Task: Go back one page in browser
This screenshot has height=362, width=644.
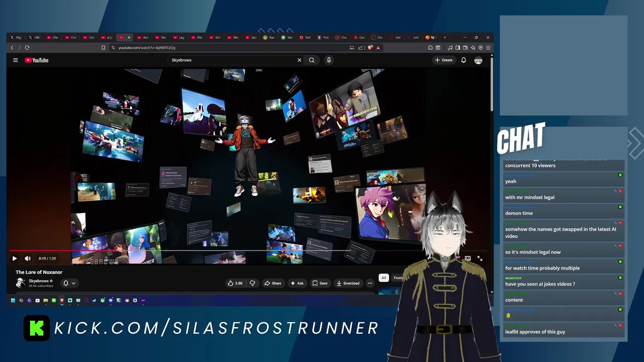Action: (x=12, y=48)
